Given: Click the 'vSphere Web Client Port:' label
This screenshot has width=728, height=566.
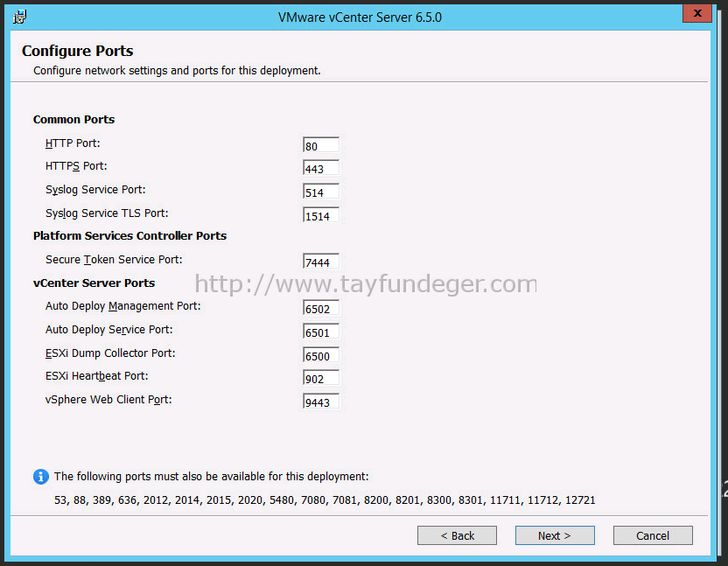Looking at the screenshot, I should (x=108, y=400).
